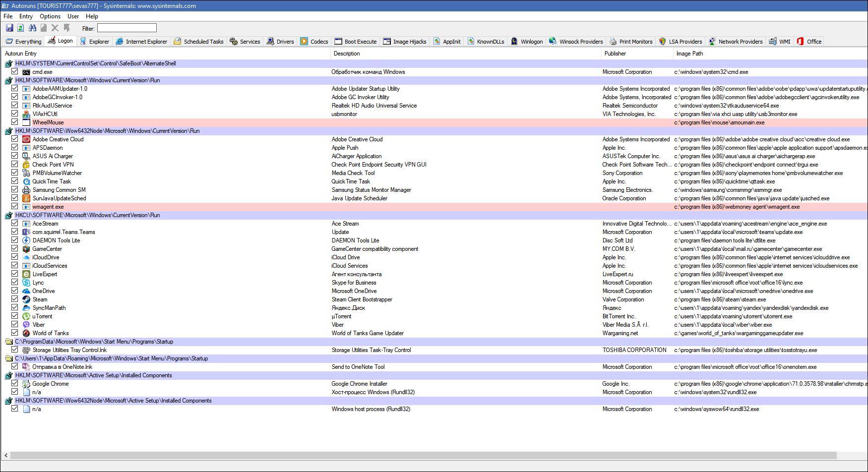
Task: Toggle the wmagent.exe entry checkbox
Action: tap(15, 206)
